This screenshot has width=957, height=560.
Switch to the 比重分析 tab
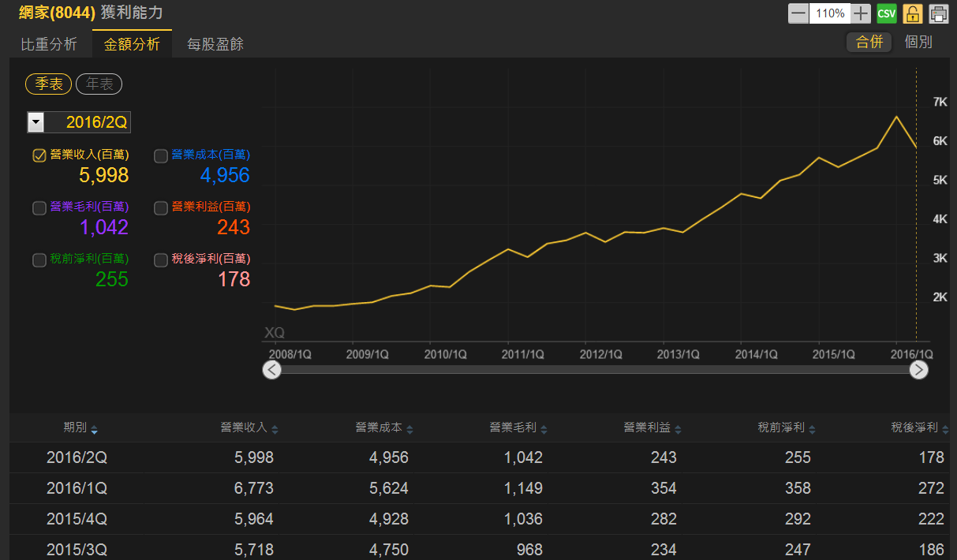49,44
